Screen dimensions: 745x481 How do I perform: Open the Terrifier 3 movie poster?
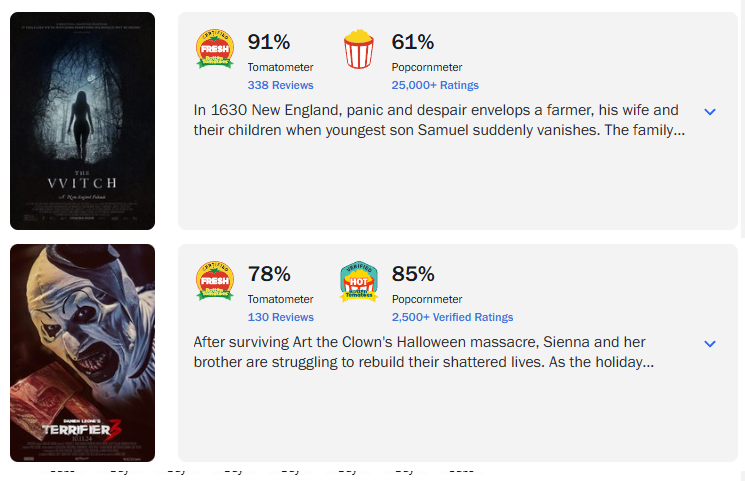(83, 353)
